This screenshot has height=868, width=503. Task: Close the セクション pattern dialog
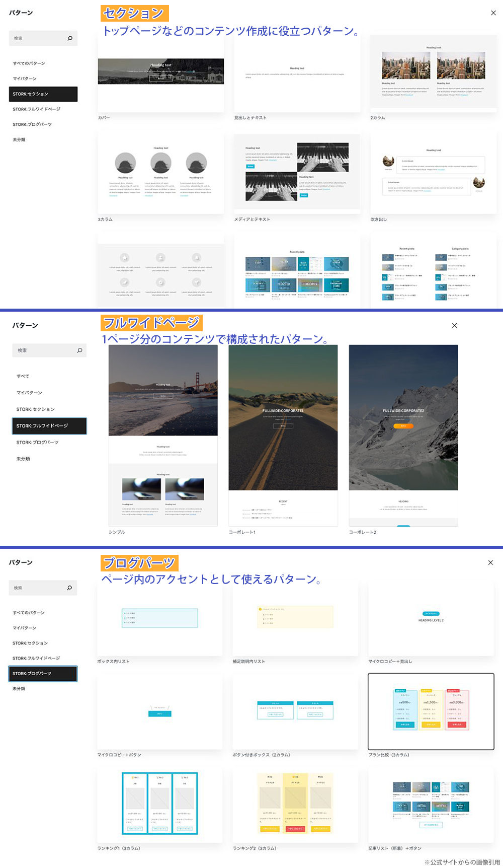[493, 13]
